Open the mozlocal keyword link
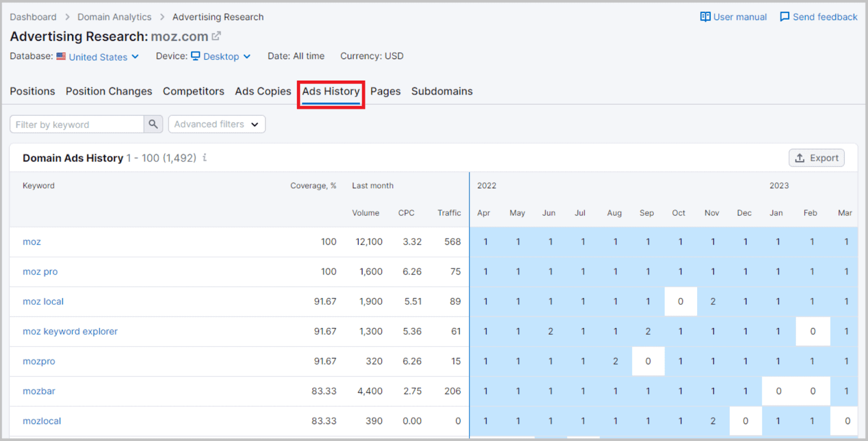The width and height of the screenshot is (868, 441). pyautogui.click(x=42, y=421)
